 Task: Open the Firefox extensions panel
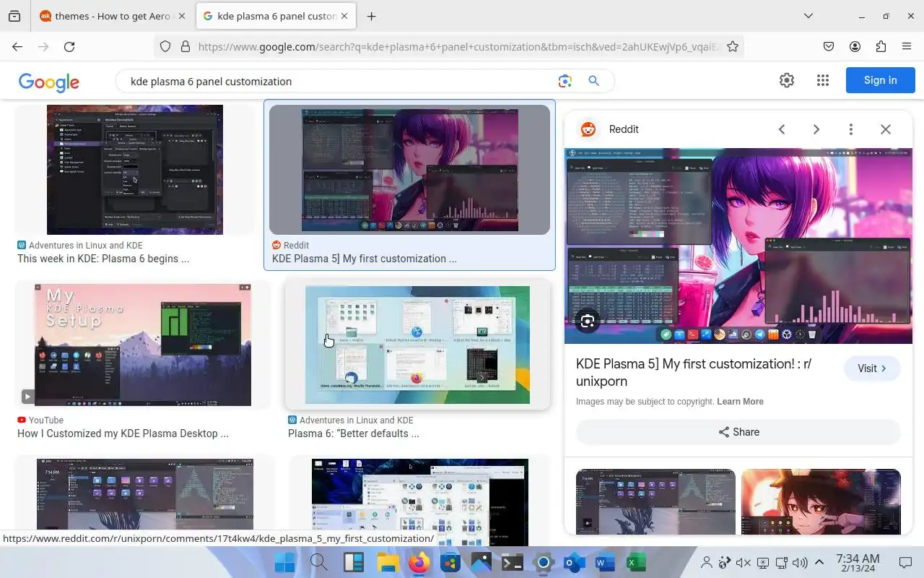coord(881,47)
